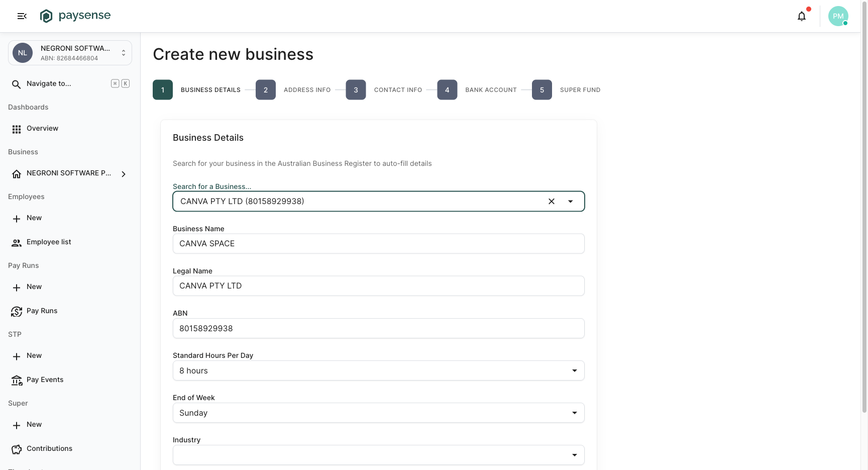Click the Create new business heading
Screen dimensions: 868x470
pyautogui.click(x=233, y=54)
